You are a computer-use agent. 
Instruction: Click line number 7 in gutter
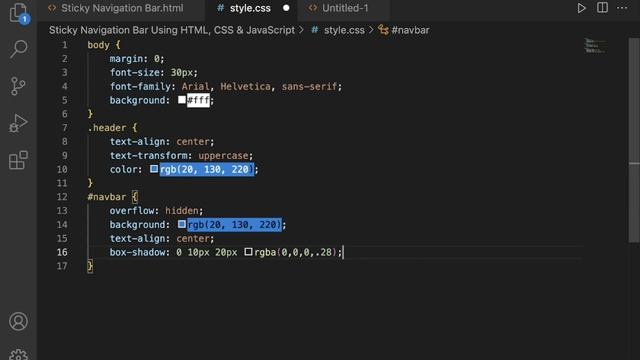click(x=64, y=128)
